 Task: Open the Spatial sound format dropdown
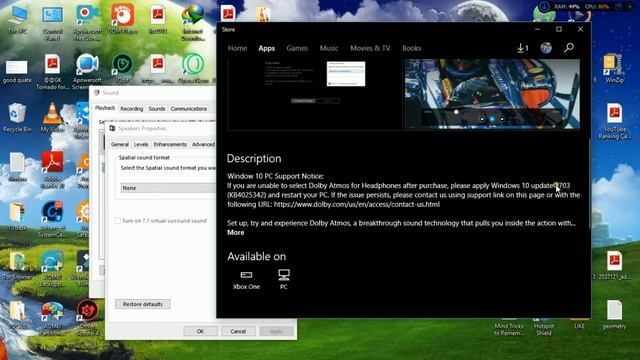click(x=168, y=188)
